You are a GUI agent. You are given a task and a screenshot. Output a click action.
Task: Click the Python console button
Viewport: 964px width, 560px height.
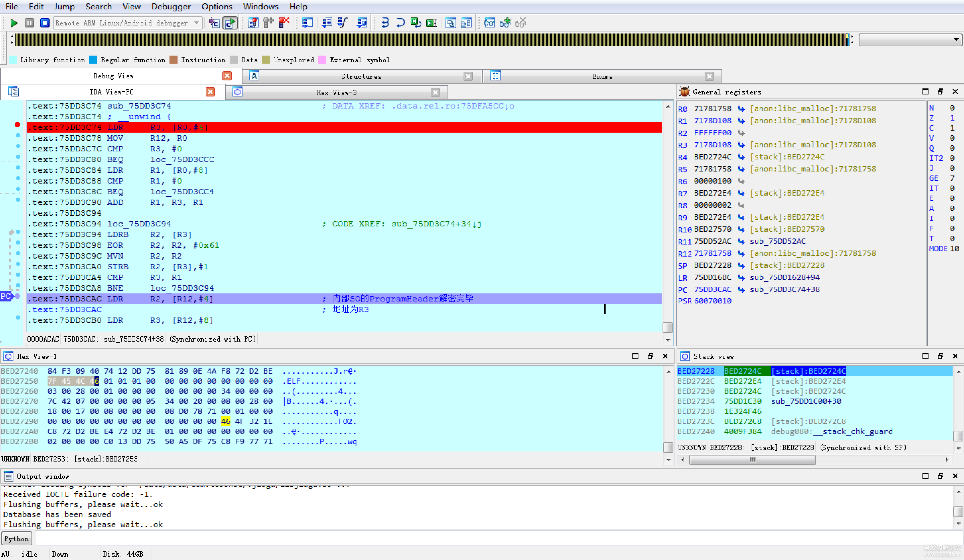pos(16,539)
